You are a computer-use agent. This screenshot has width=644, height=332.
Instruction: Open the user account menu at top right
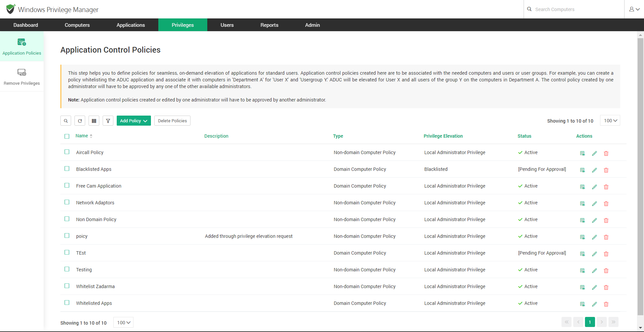click(635, 9)
